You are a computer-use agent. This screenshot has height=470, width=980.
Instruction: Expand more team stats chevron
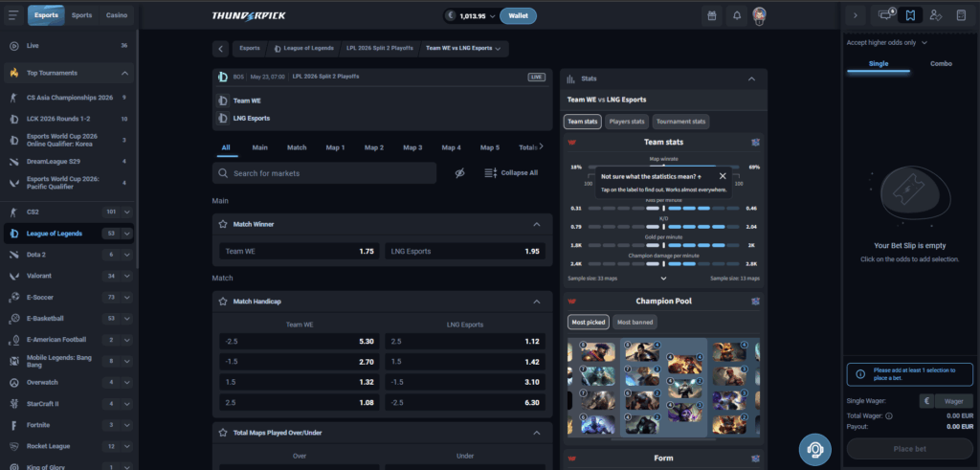664,279
